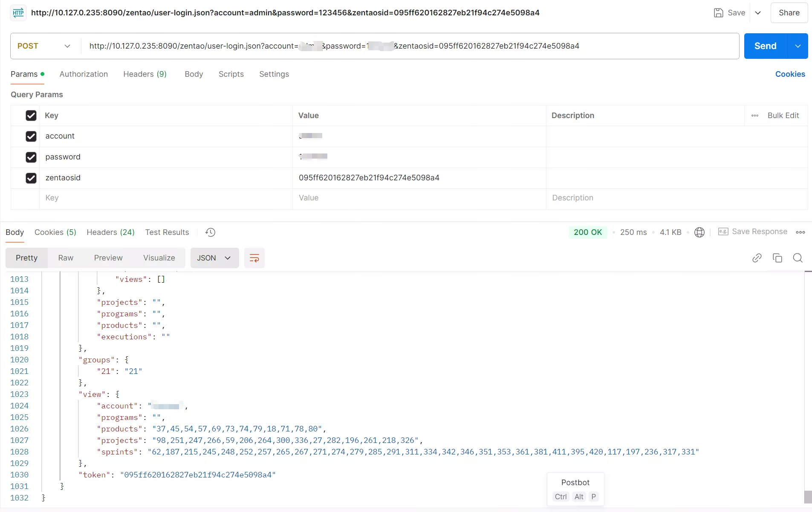
Task: Copy response link icon
Action: coord(757,258)
